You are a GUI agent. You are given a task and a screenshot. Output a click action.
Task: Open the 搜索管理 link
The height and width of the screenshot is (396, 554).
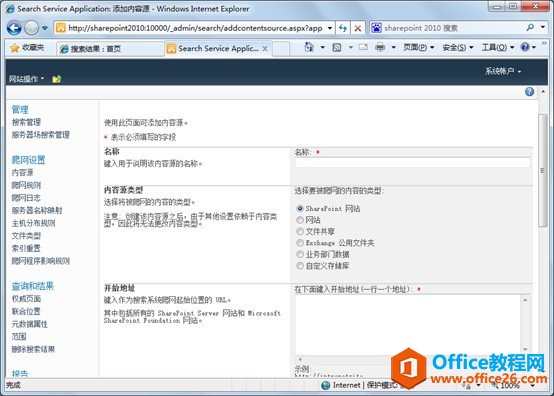pyautogui.click(x=26, y=122)
